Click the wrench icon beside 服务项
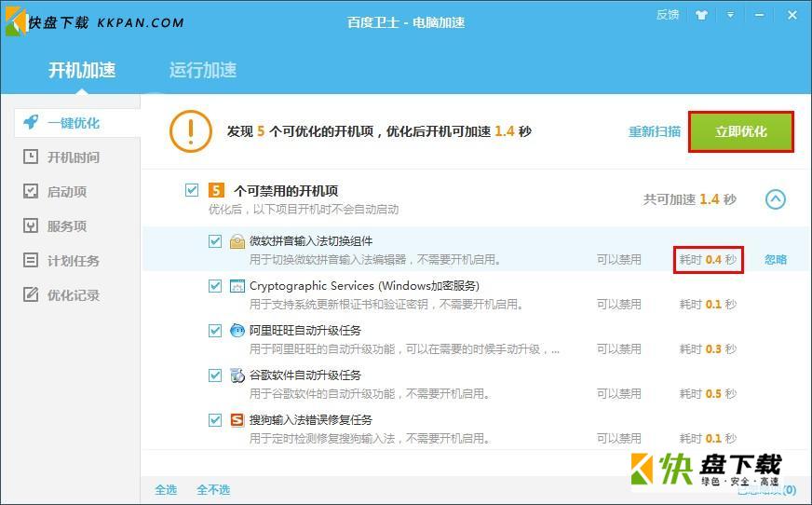 click(31, 225)
